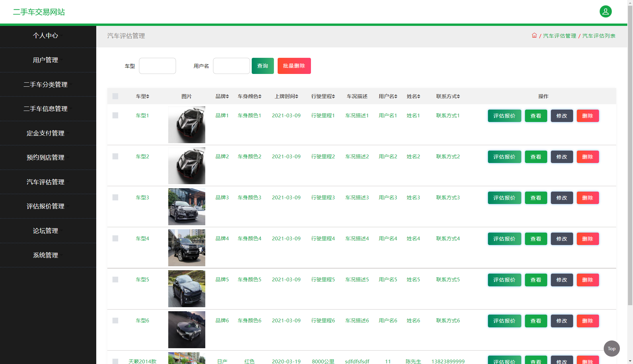Click 修改 for 车型1 row
The width and height of the screenshot is (633, 364).
pyautogui.click(x=562, y=116)
